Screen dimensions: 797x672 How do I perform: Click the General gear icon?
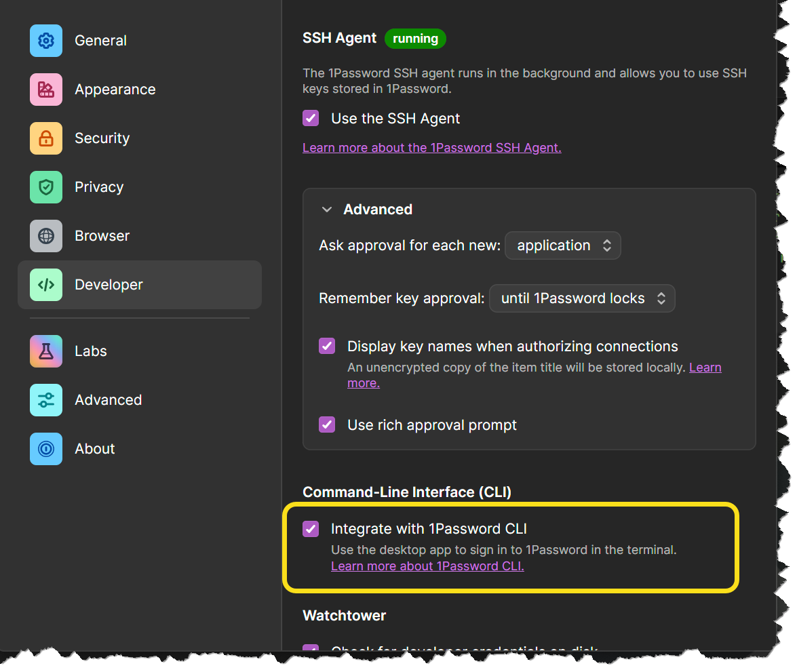pyautogui.click(x=45, y=41)
